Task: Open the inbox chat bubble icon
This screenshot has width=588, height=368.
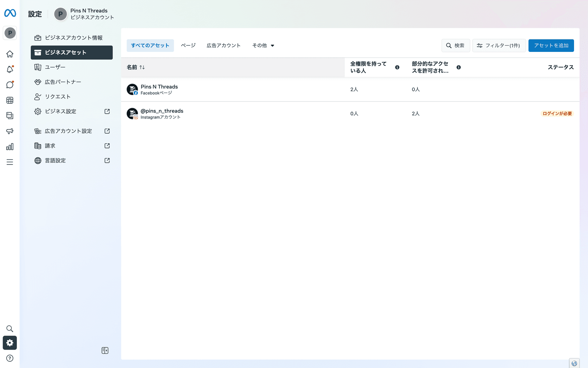Action: (10, 85)
